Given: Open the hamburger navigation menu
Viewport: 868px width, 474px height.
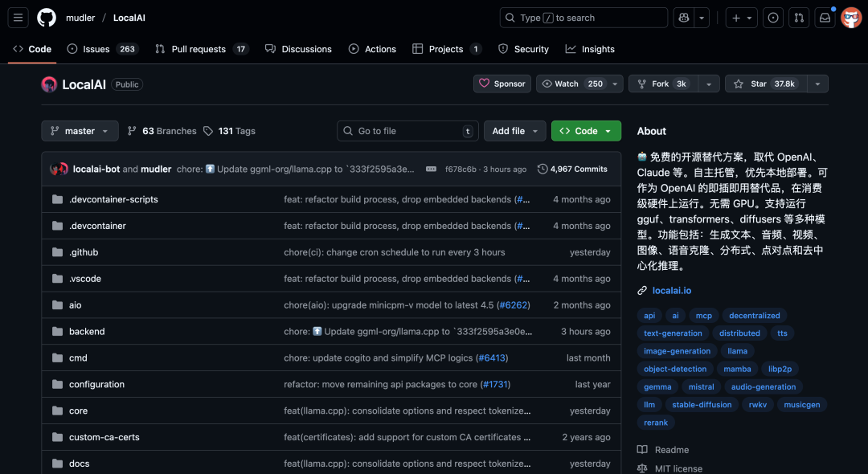Looking at the screenshot, I should [x=19, y=18].
